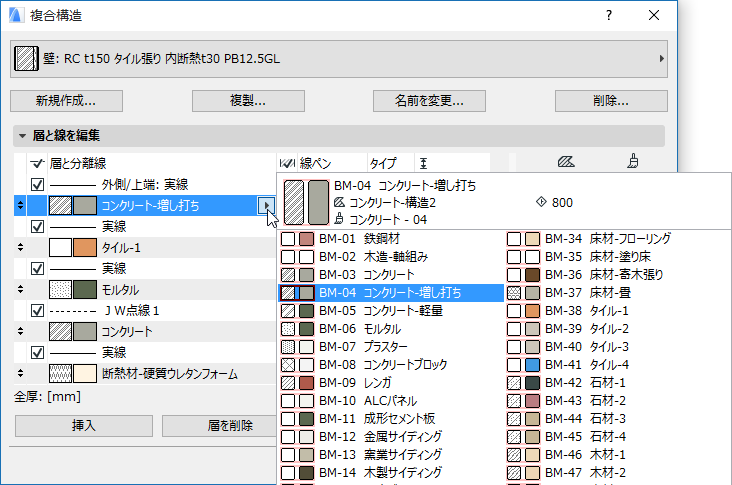732x485 pixels.
Task: Choose BM-10 ALCパネル from list
Action: (x=391, y=401)
